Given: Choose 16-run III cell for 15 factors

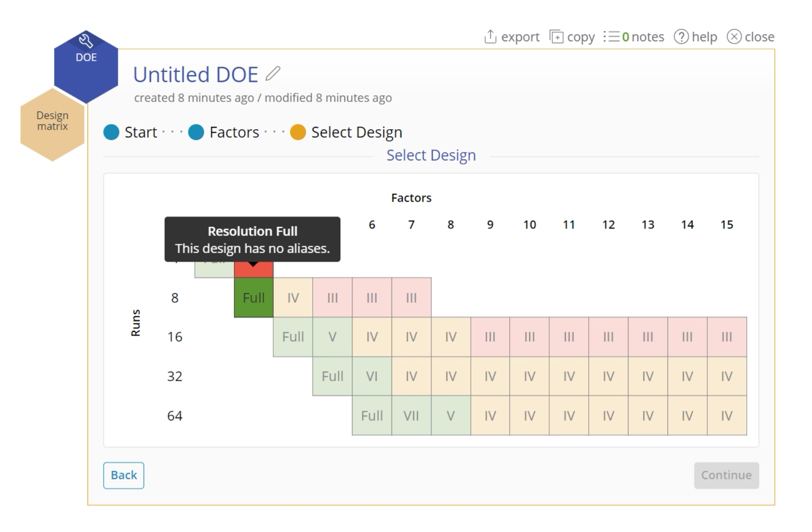Looking at the screenshot, I should tap(727, 337).
